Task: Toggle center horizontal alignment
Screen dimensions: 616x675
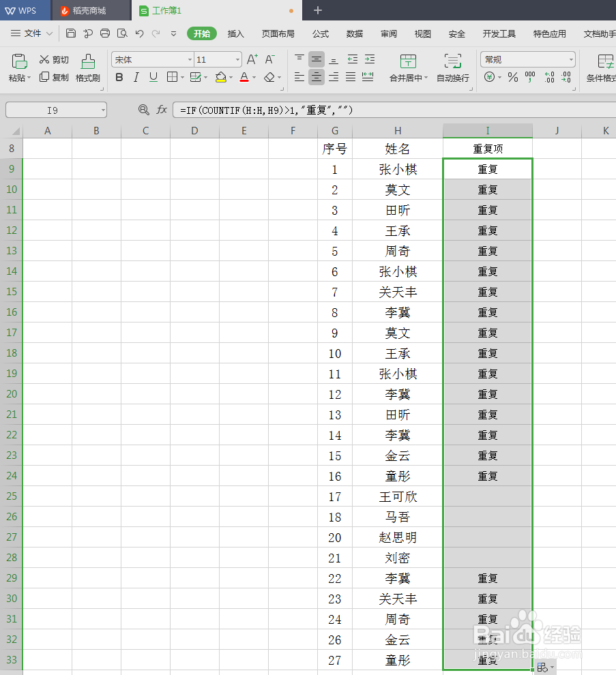Action: coord(317,78)
